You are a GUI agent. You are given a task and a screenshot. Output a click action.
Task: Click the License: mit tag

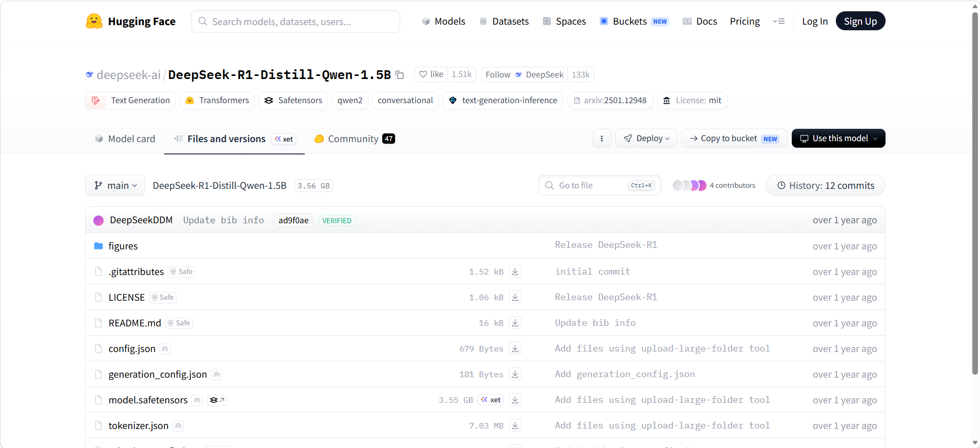693,100
